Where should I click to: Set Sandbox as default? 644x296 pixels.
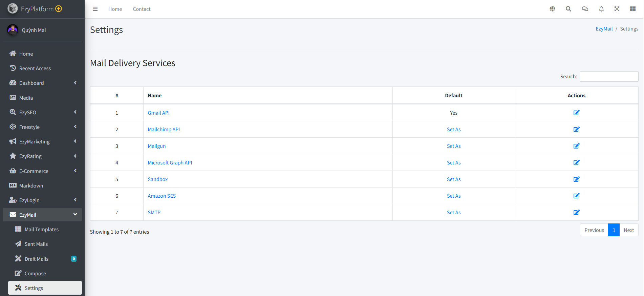454,179
